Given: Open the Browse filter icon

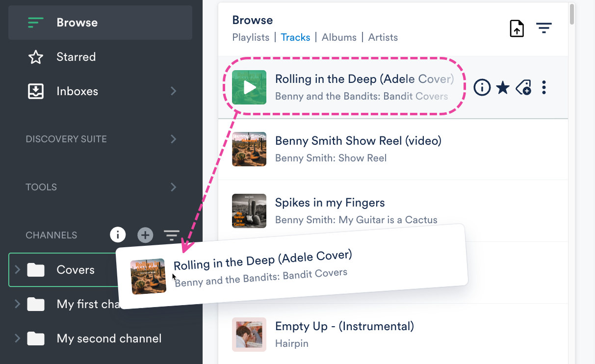Looking at the screenshot, I should (543, 28).
